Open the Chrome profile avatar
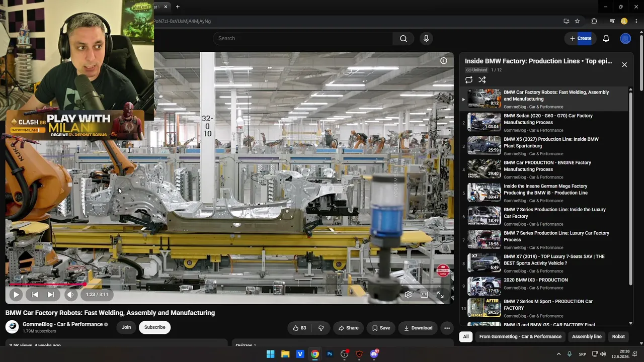 tap(624, 21)
